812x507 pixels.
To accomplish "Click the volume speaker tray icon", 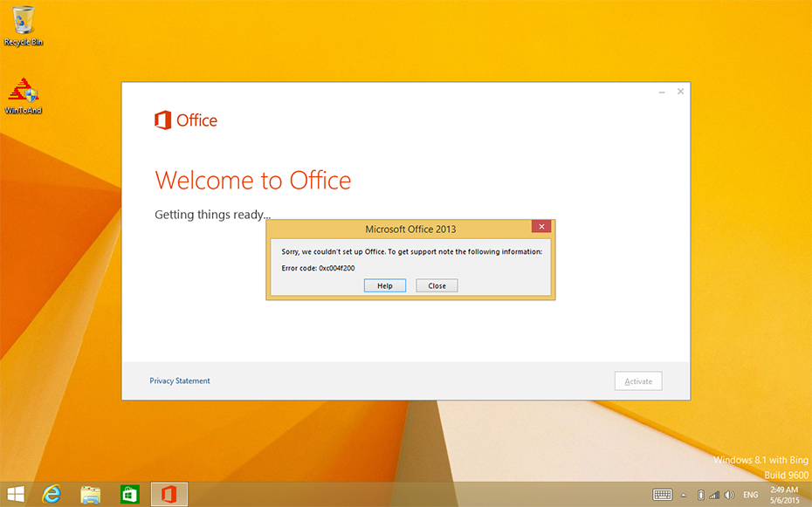I will coord(729,495).
